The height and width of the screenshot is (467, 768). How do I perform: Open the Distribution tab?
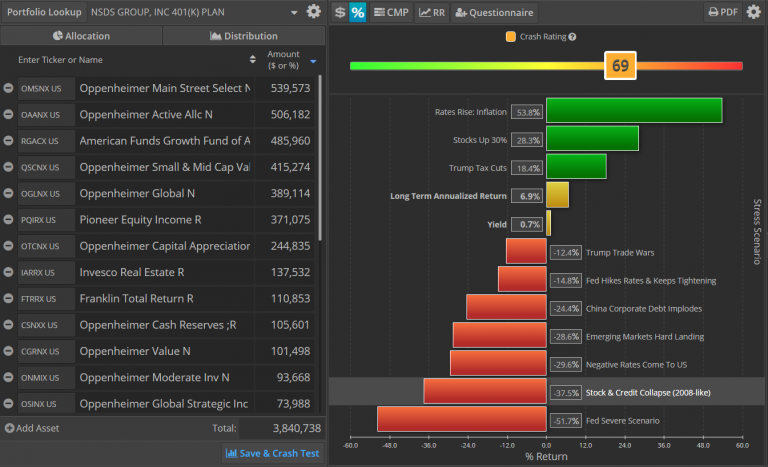[243, 36]
